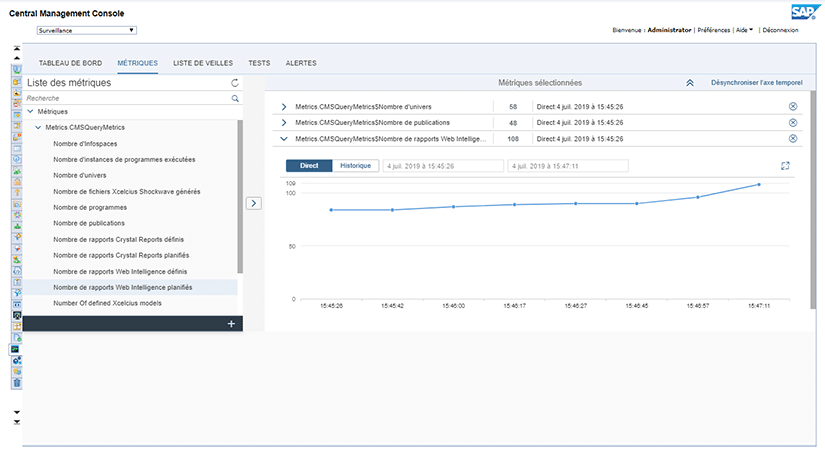Remove the Nombre de publications selected metric

pyautogui.click(x=793, y=123)
